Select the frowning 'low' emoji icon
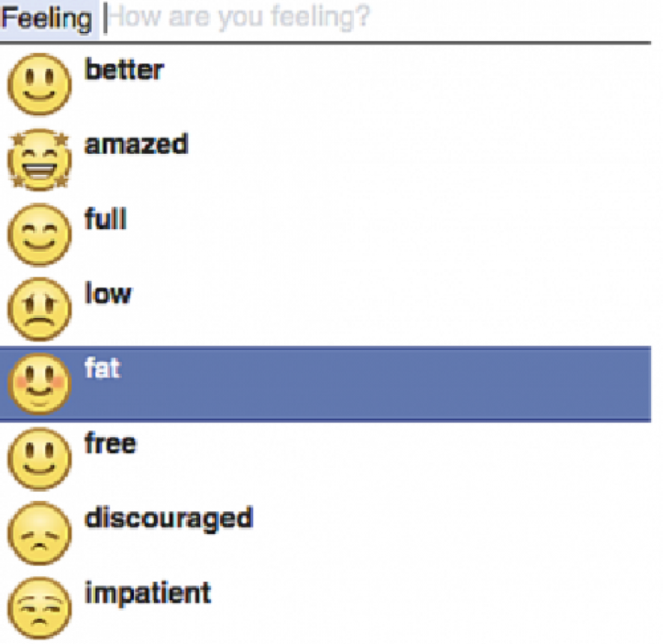The image size is (663, 644). click(x=39, y=308)
